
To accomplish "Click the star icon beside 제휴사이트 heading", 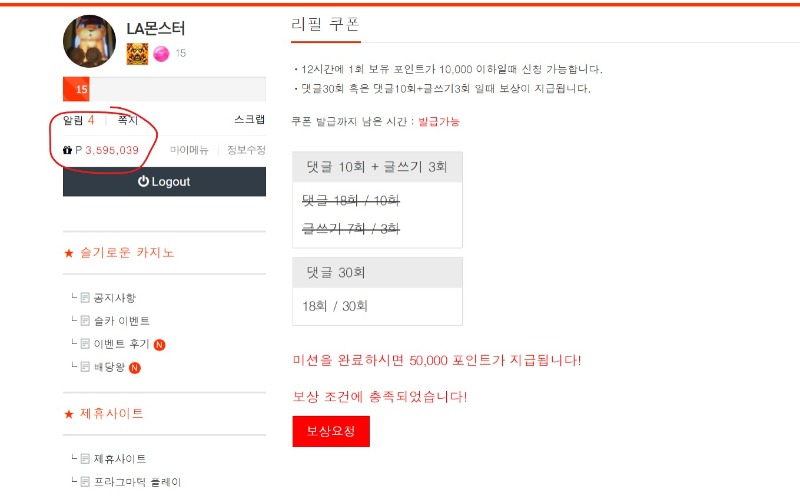I will (69, 413).
